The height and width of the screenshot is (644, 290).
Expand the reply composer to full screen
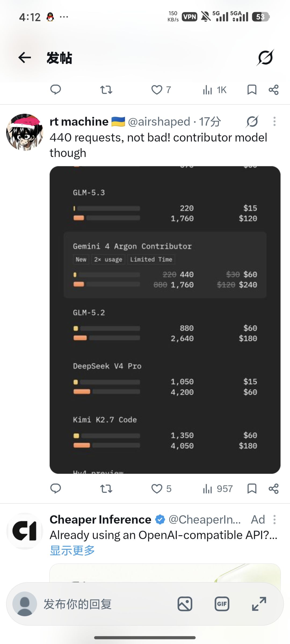tap(259, 604)
